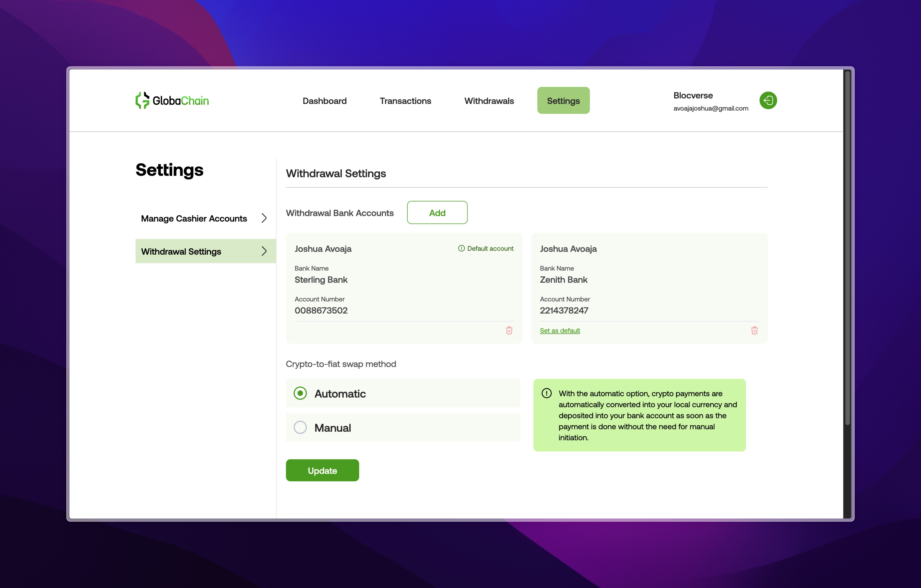Click the Crypto-to-fiat swap method label
Image resolution: width=921 pixels, height=588 pixels.
click(341, 364)
